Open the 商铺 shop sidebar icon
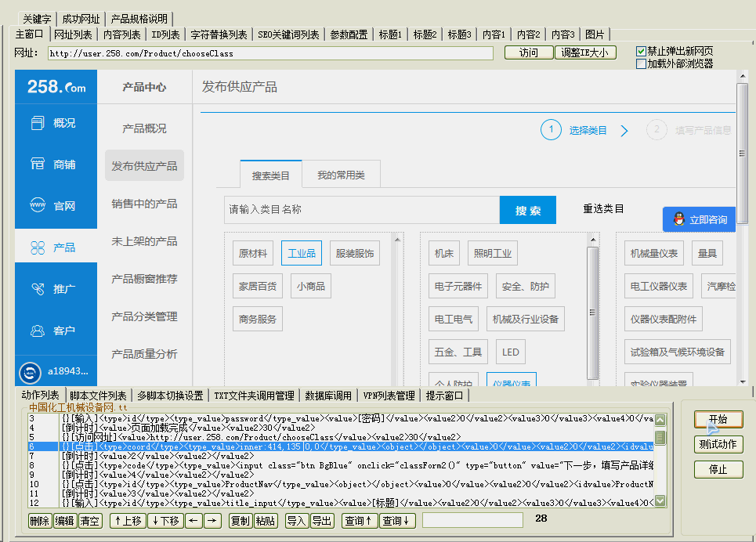This screenshot has width=756, height=542. point(38,164)
